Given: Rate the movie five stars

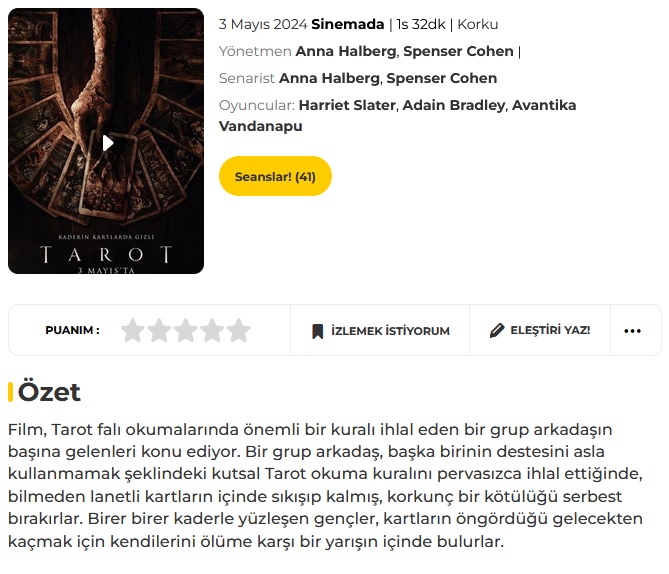Looking at the screenshot, I should tap(239, 330).
